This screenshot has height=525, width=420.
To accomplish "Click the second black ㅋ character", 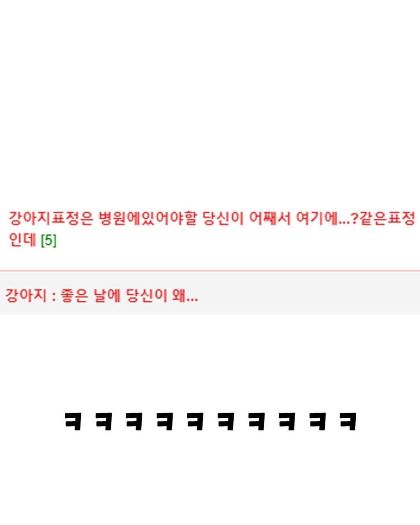I will (103, 421).
